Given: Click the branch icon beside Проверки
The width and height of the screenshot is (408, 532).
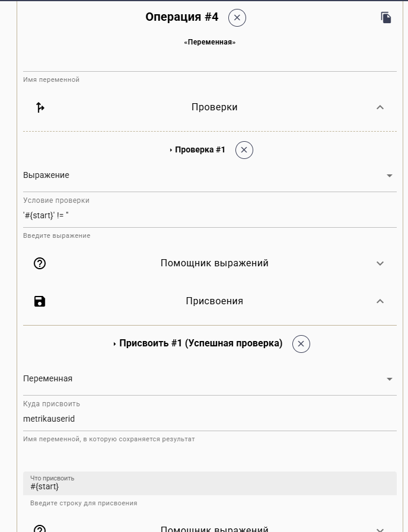Looking at the screenshot, I should click(40, 107).
